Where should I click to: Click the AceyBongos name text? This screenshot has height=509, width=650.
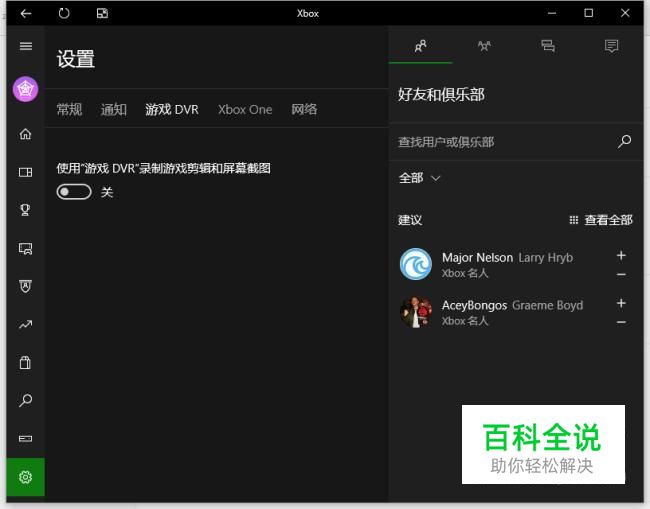click(474, 305)
